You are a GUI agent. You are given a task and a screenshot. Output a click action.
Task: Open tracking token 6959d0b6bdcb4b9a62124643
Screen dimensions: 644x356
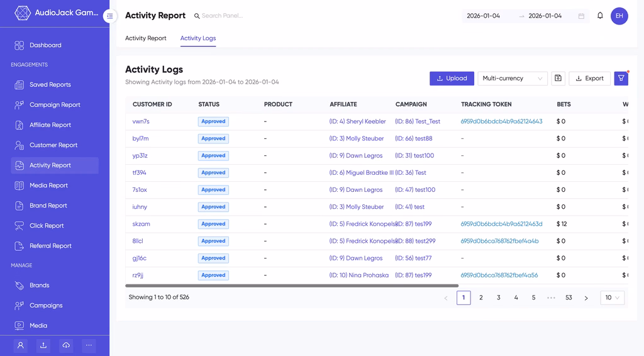[501, 121]
